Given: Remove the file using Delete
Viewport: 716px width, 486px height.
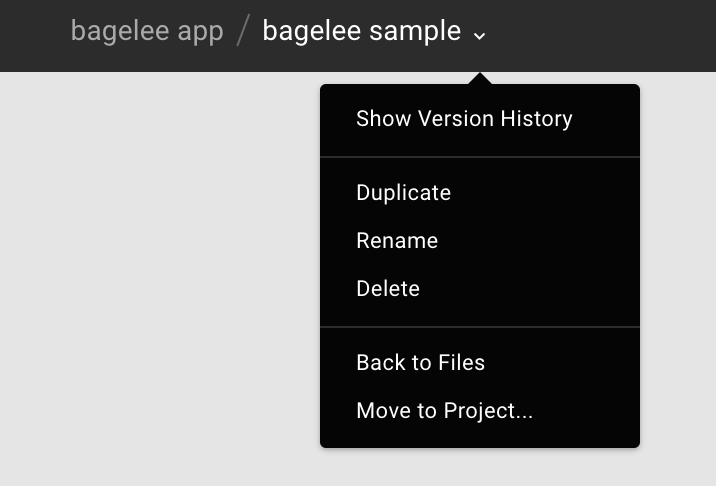Looking at the screenshot, I should coord(480,288).
